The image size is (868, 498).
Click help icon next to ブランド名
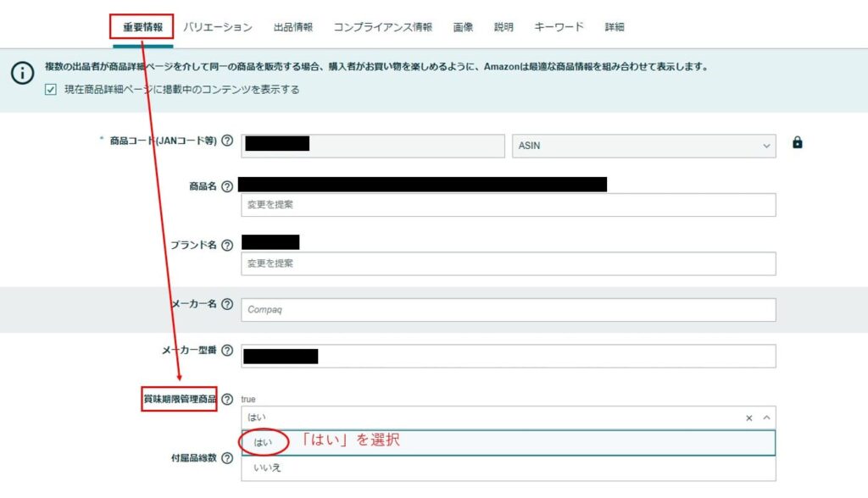pos(227,245)
